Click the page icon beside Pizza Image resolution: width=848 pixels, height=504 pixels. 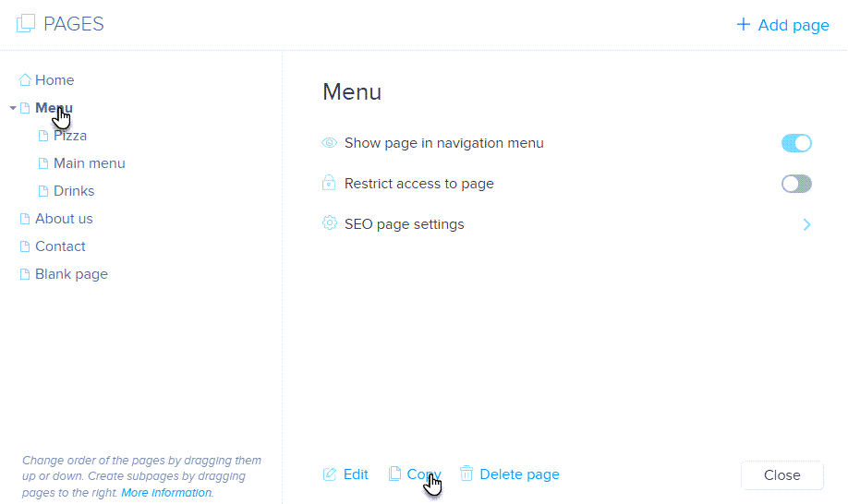pyautogui.click(x=43, y=136)
